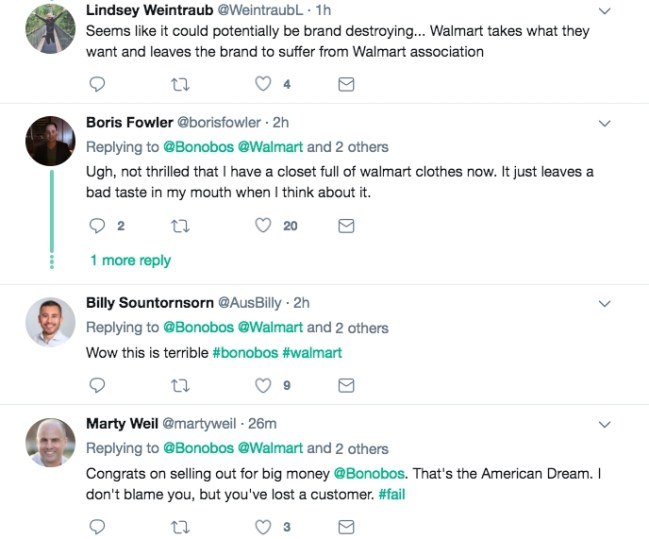This screenshot has height=539, width=649.
Task: Expand tweet menu chevron for Marty Weil
Action: [603, 425]
